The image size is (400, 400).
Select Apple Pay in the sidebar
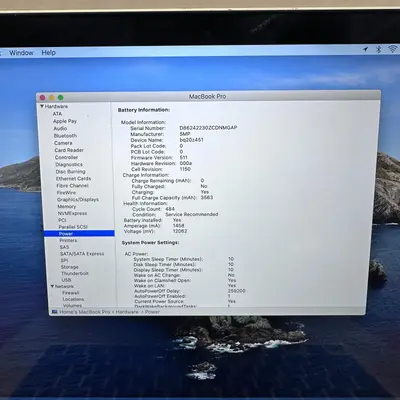click(x=65, y=121)
